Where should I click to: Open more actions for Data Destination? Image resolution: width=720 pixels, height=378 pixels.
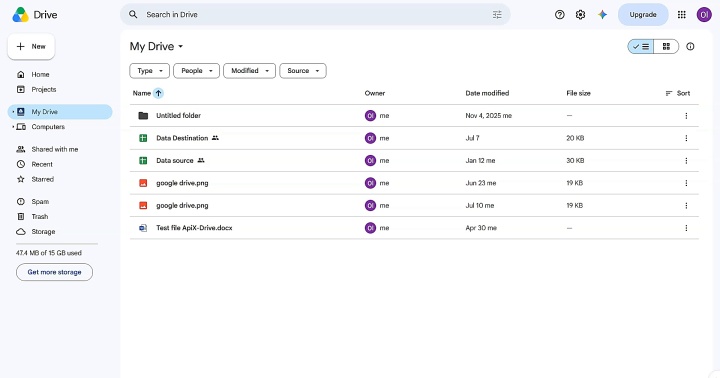[x=686, y=138]
